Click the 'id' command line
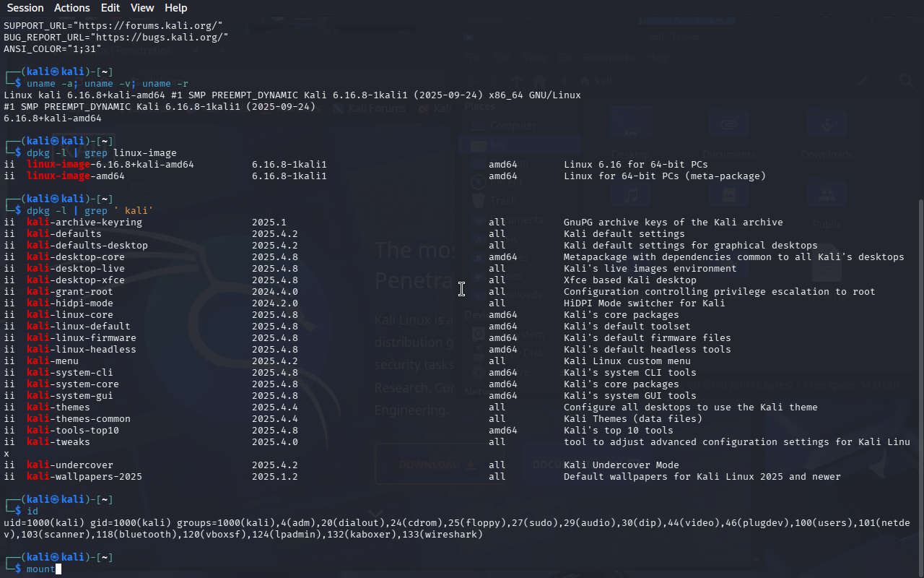The width and height of the screenshot is (924, 578). pos(32,512)
